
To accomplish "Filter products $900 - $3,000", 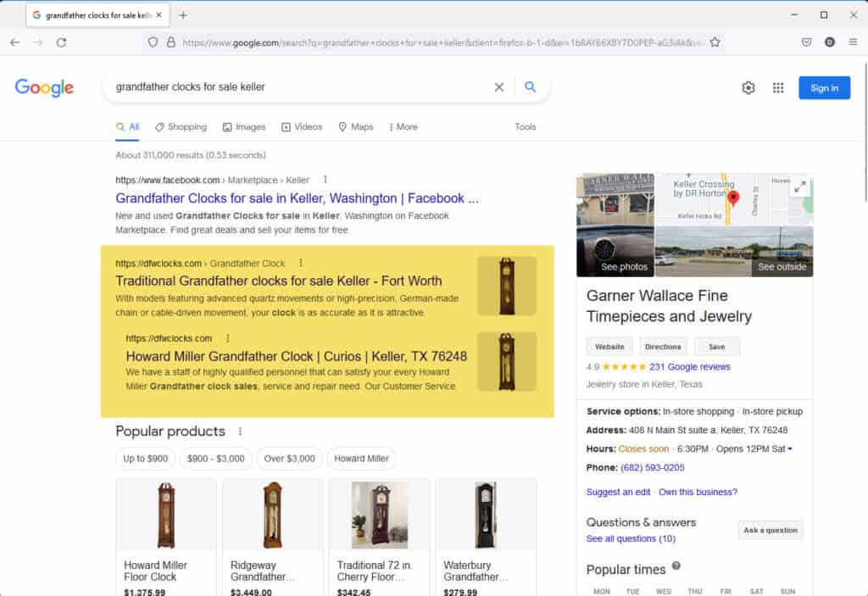I will tap(216, 459).
